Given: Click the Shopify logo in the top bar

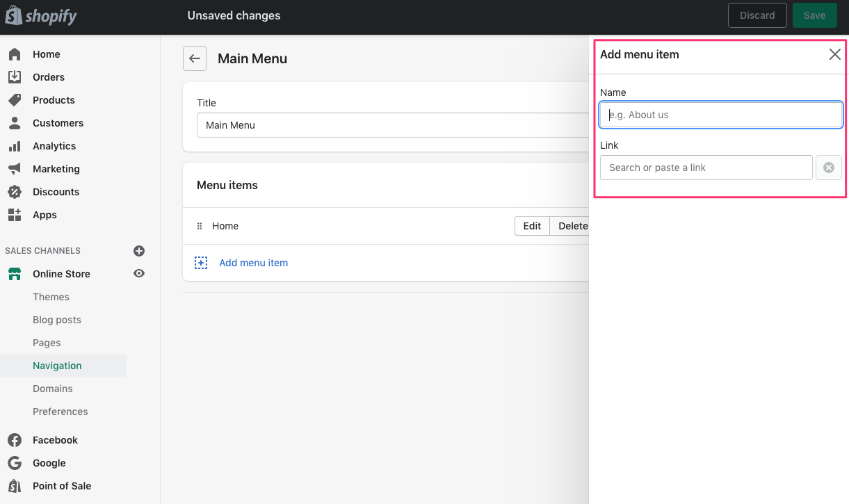Looking at the screenshot, I should pos(40,15).
